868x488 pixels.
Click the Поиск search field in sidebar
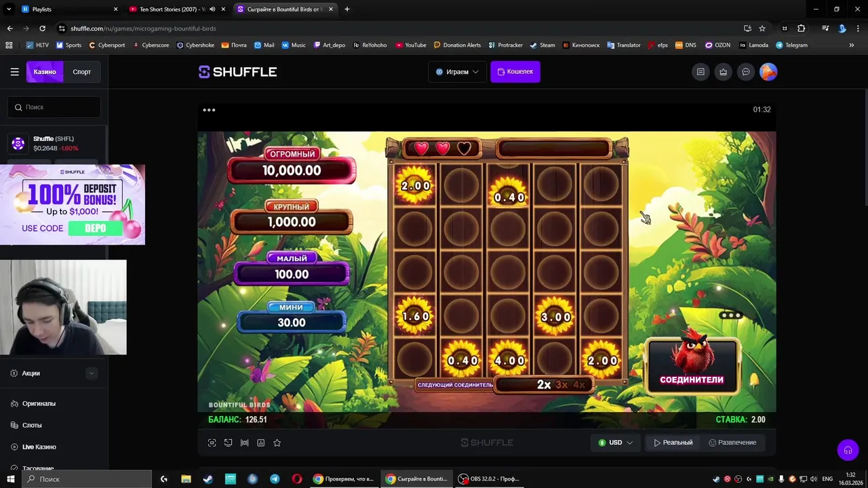pyautogui.click(x=54, y=107)
